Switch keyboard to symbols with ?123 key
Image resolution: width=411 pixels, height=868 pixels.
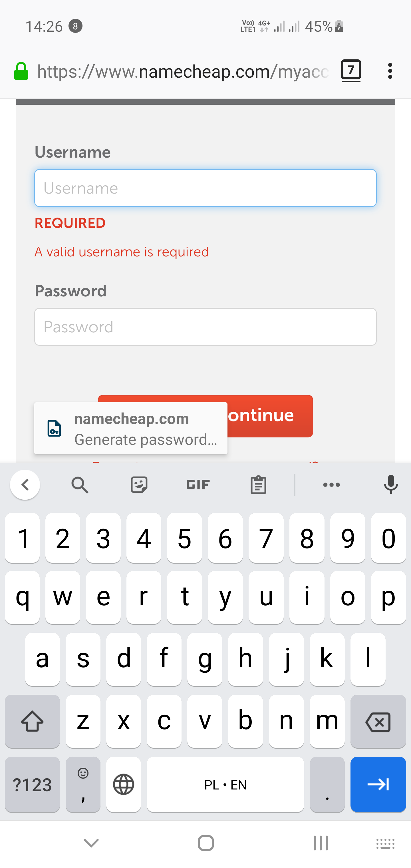32,785
